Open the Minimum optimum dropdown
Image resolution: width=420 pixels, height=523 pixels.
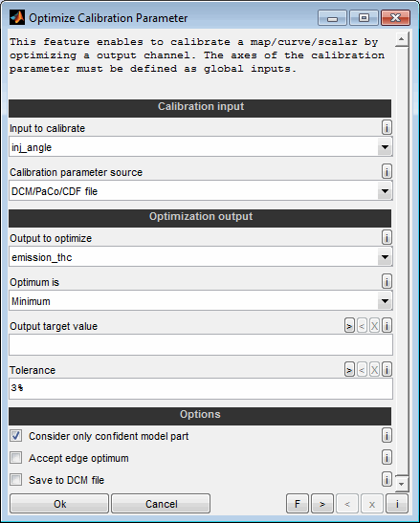tap(385, 301)
